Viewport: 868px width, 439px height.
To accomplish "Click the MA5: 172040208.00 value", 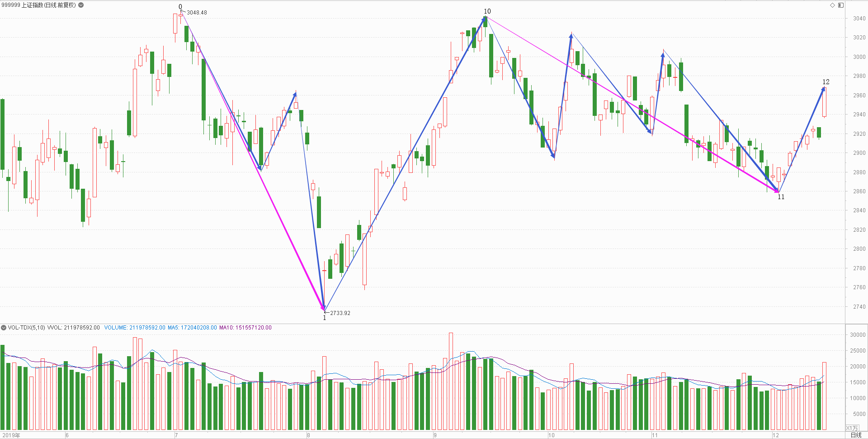I will (192, 328).
